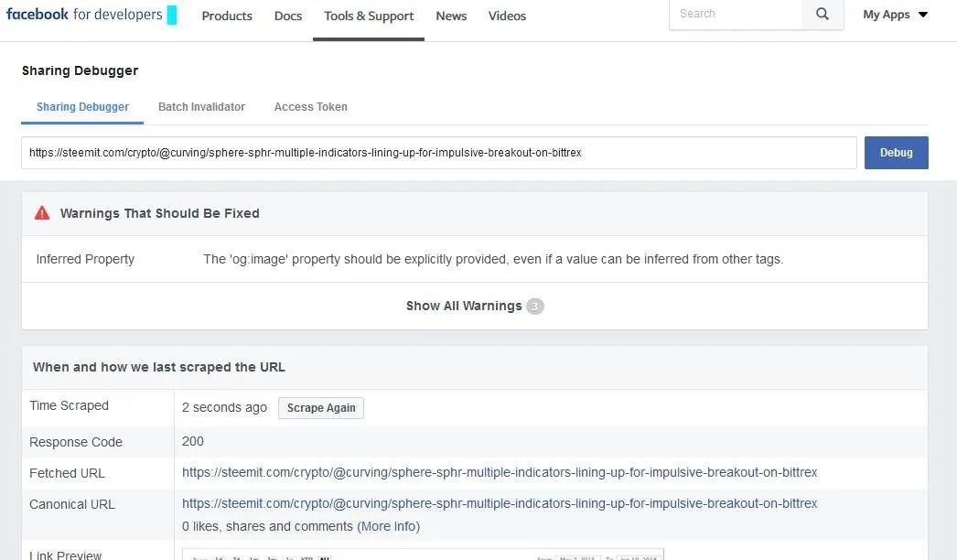Open the My Apps dropdown

(x=896, y=15)
